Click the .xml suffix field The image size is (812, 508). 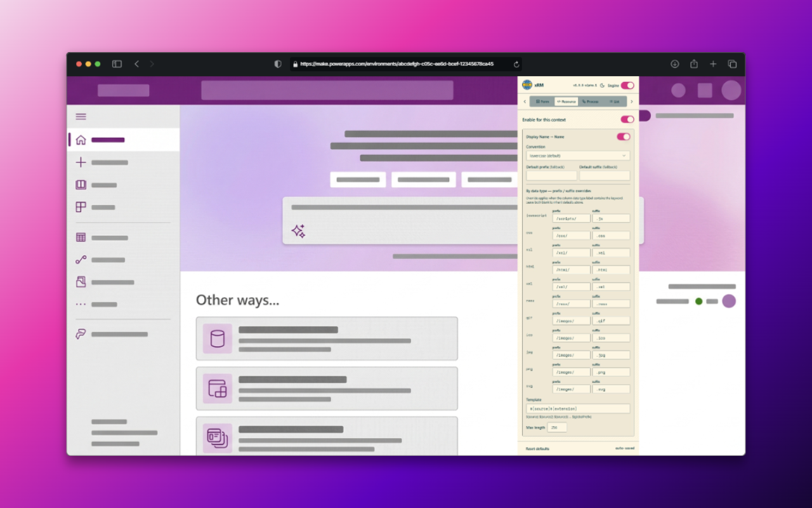611,287
